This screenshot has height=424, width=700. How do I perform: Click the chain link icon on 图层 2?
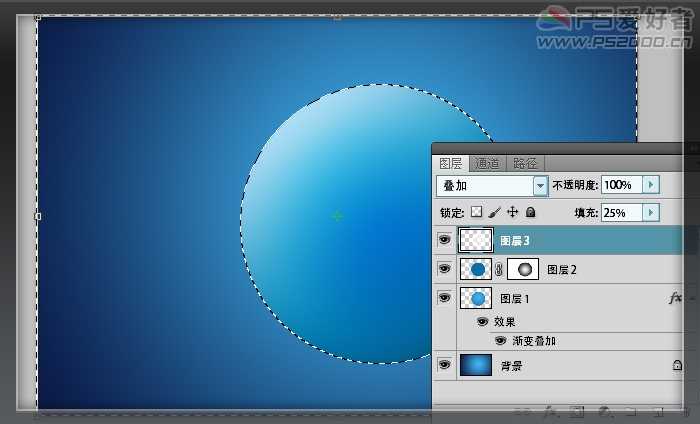(x=499, y=269)
